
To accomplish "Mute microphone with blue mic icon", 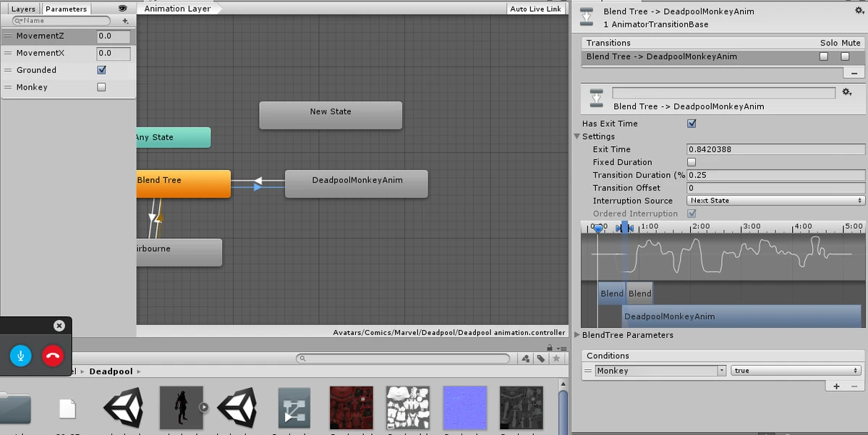I will 21,355.
